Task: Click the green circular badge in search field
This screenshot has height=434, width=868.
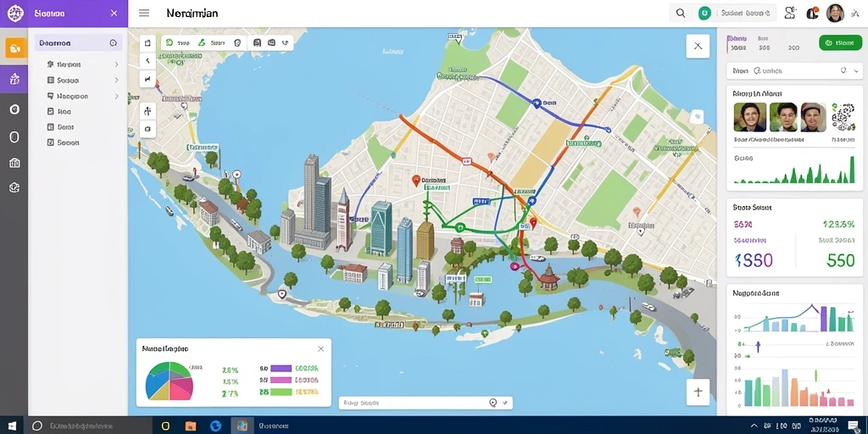Action: click(704, 14)
